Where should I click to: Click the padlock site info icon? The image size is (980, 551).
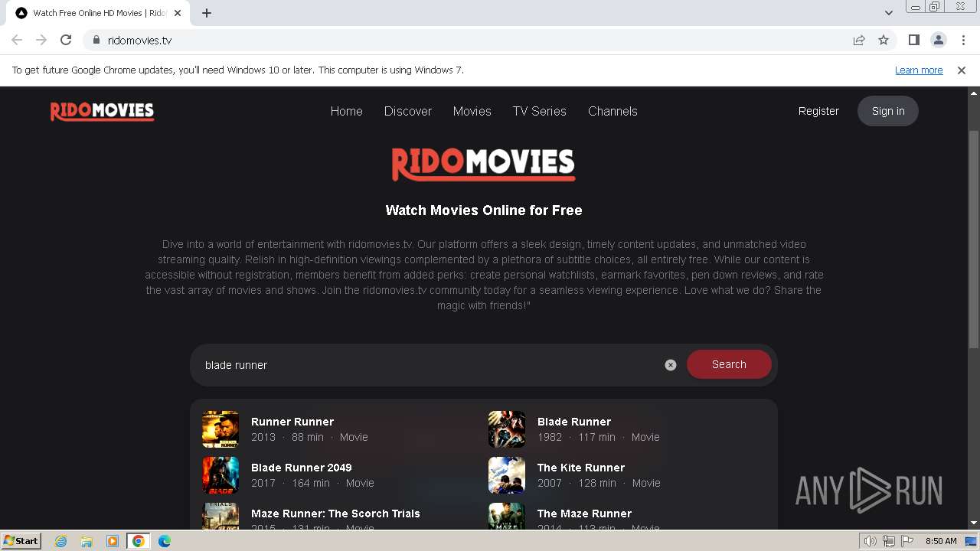(x=96, y=40)
